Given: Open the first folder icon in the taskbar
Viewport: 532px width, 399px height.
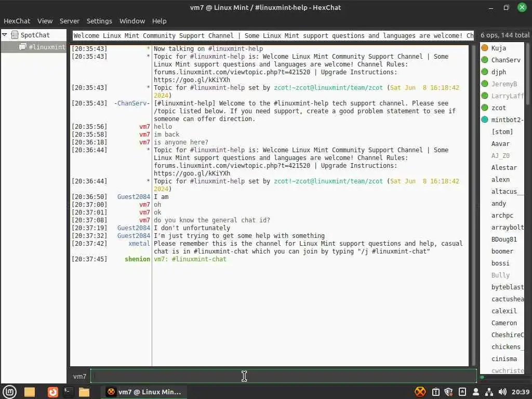Looking at the screenshot, I should pyautogui.click(x=30, y=392).
